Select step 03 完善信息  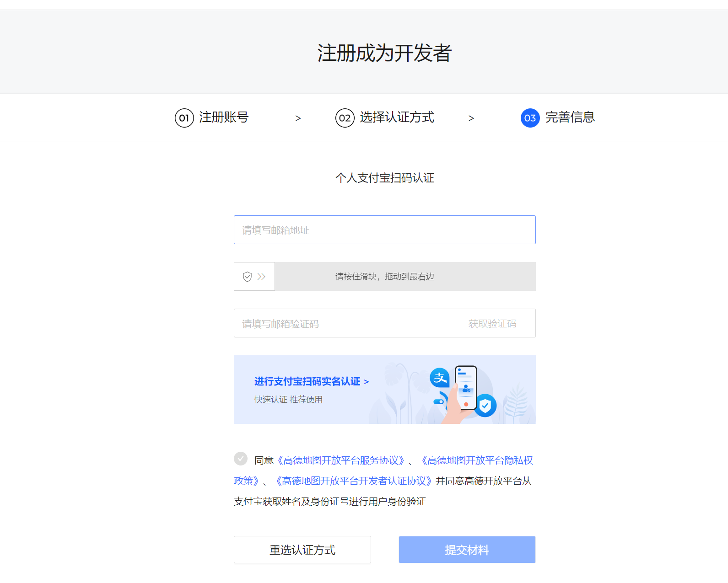click(558, 118)
